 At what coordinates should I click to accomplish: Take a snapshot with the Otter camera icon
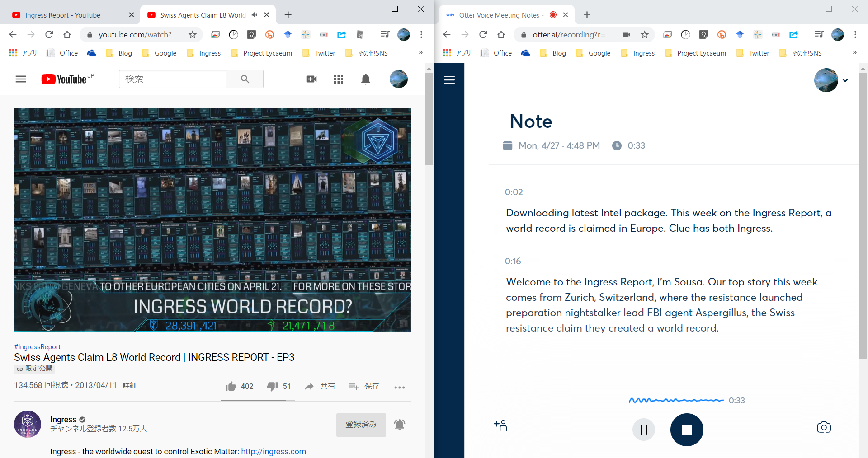(x=824, y=427)
